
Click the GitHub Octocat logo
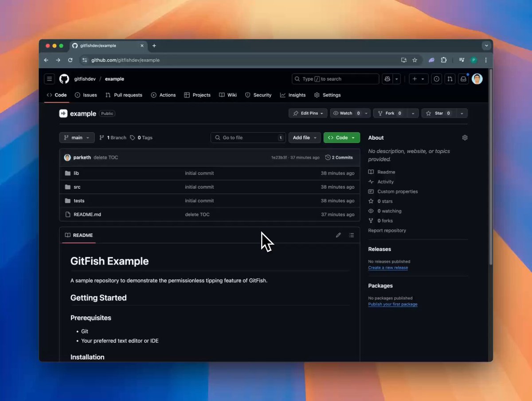(64, 79)
